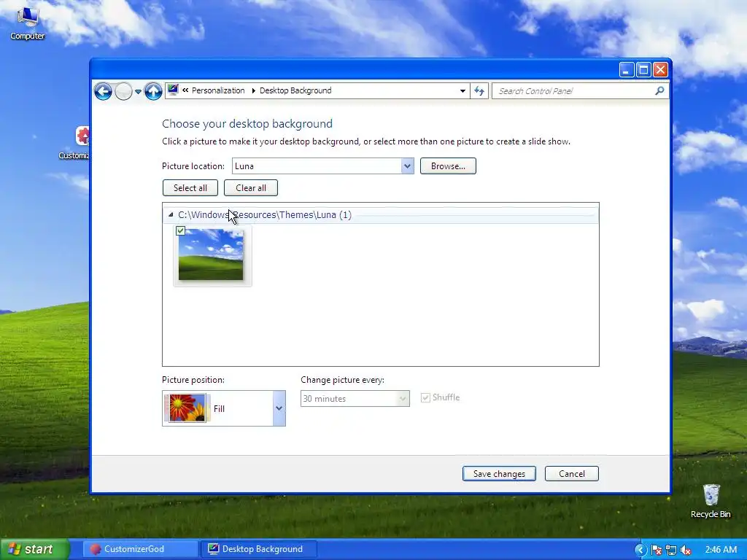The image size is (747, 560).
Task: Go up one level with Up arrow
Action: pyautogui.click(x=153, y=91)
